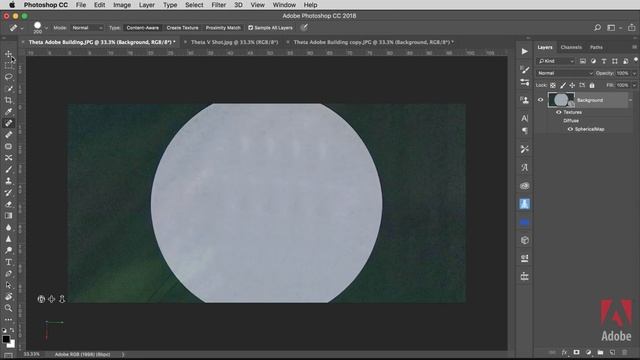
Task: Select the Horizontal Type tool
Action: tap(8, 262)
